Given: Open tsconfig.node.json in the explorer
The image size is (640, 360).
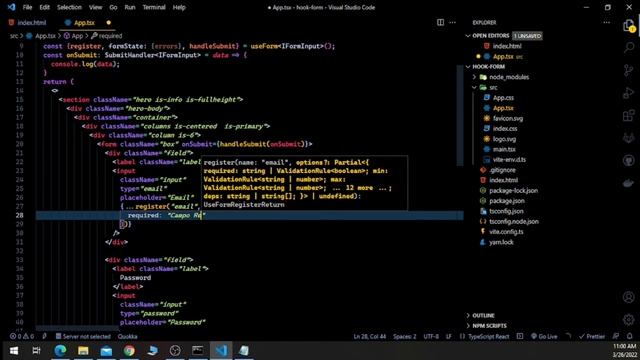Looking at the screenshot, I should click(x=514, y=221).
